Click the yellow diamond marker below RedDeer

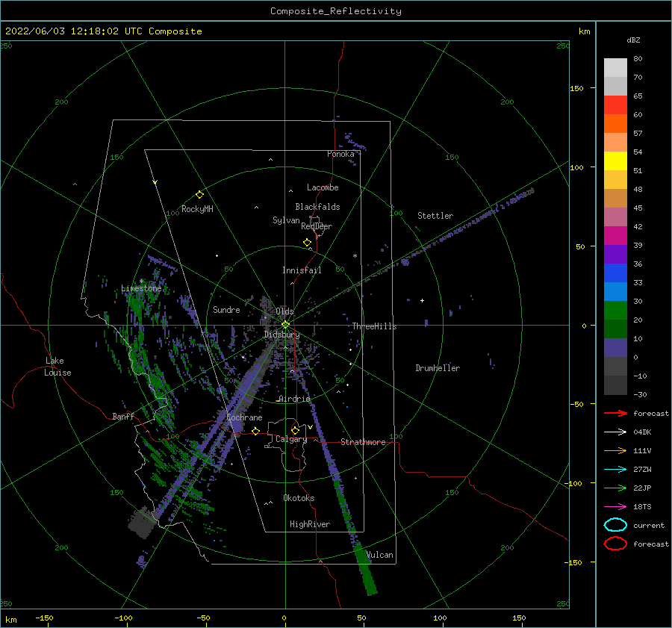click(x=308, y=243)
